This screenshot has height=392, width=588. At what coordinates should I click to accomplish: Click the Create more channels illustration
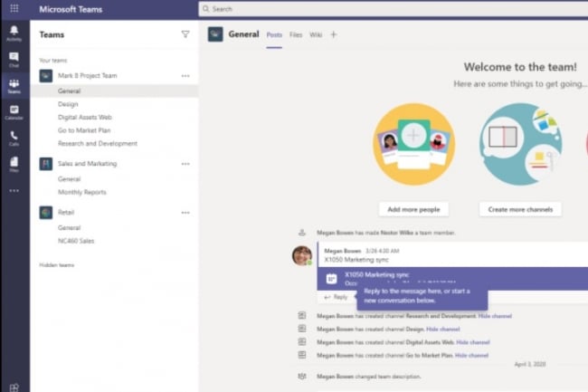tap(520, 145)
